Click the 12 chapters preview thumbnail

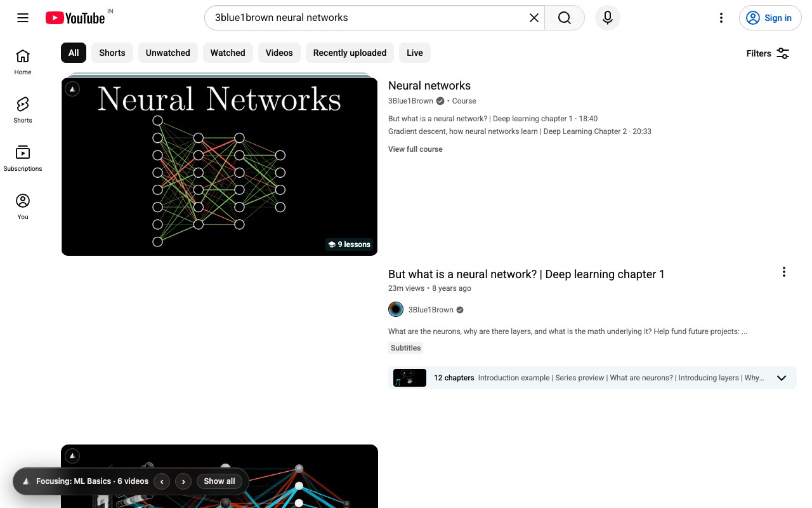click(410, 378)
